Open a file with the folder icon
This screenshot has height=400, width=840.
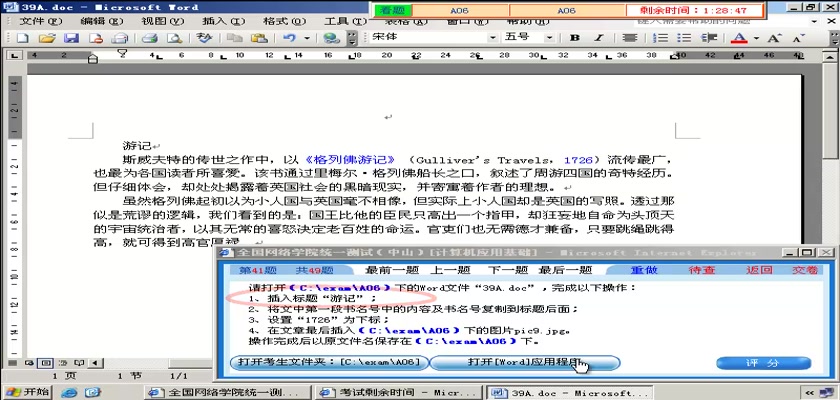(47, 38)
